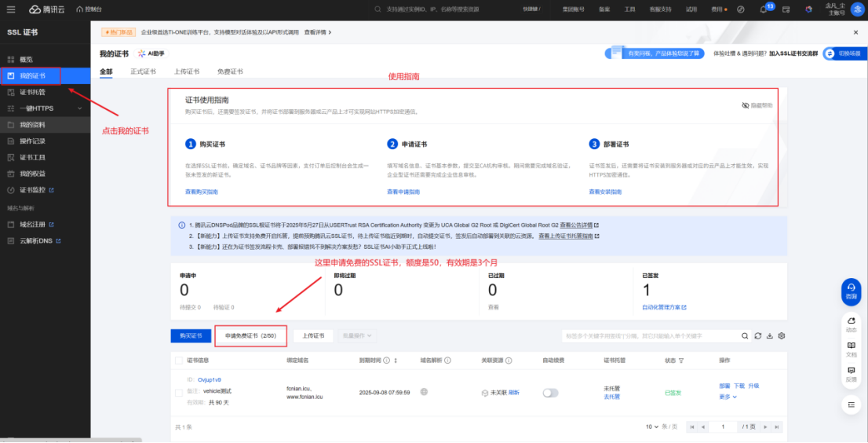868x443 pixels.
Task: Open the 试用 menu
Action: [691, 9]
